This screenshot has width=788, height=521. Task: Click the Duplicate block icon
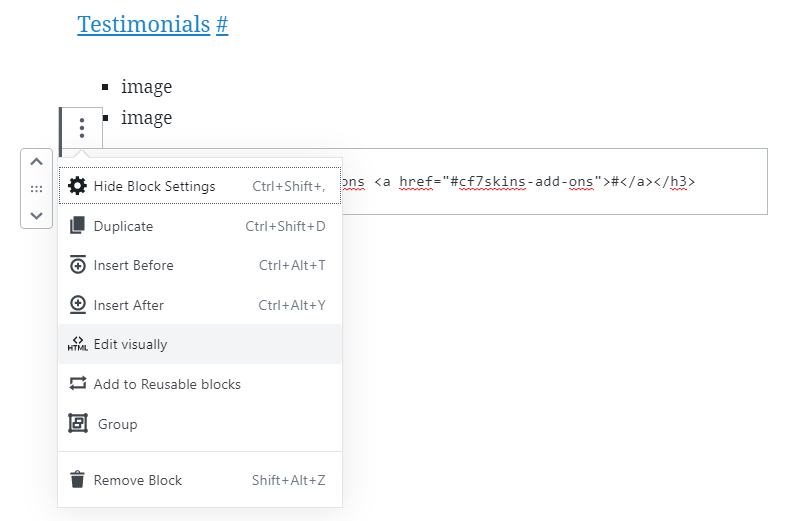coord(77,226)
